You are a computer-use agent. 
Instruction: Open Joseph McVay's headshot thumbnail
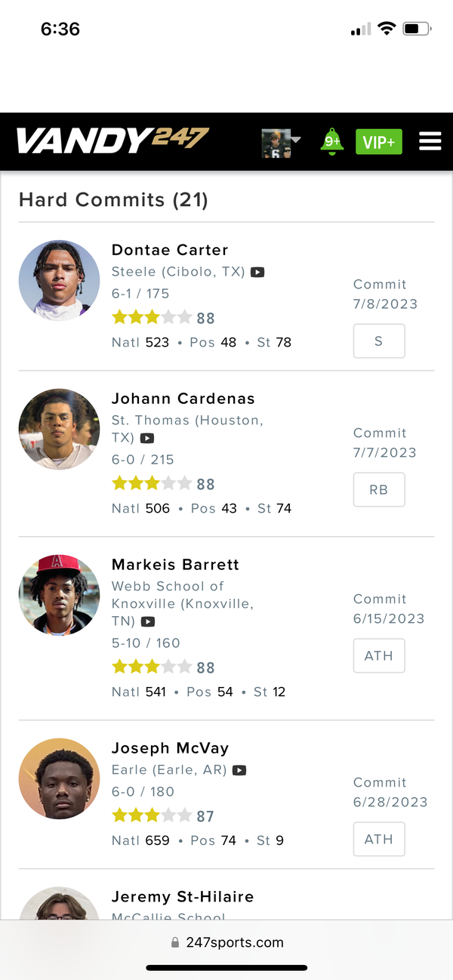click(59, 779)
